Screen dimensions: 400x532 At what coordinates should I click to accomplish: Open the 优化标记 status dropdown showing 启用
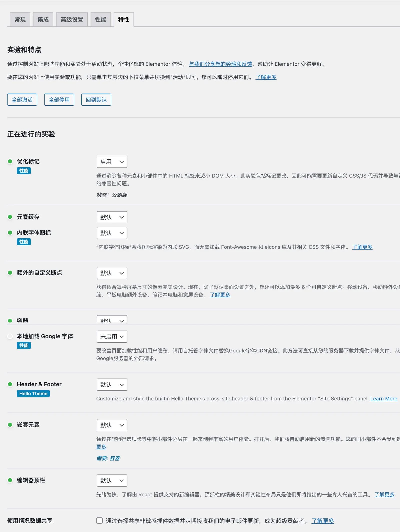tap(111, 162)
